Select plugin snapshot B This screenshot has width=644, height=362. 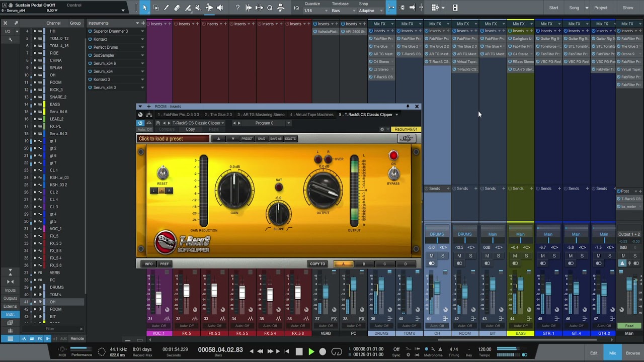tap(364, 264)
